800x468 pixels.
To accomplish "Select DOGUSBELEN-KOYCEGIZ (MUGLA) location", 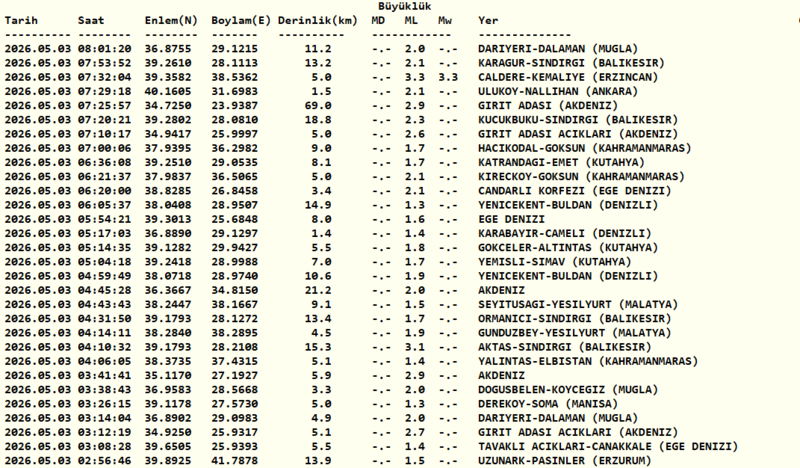I will point(568,390).
